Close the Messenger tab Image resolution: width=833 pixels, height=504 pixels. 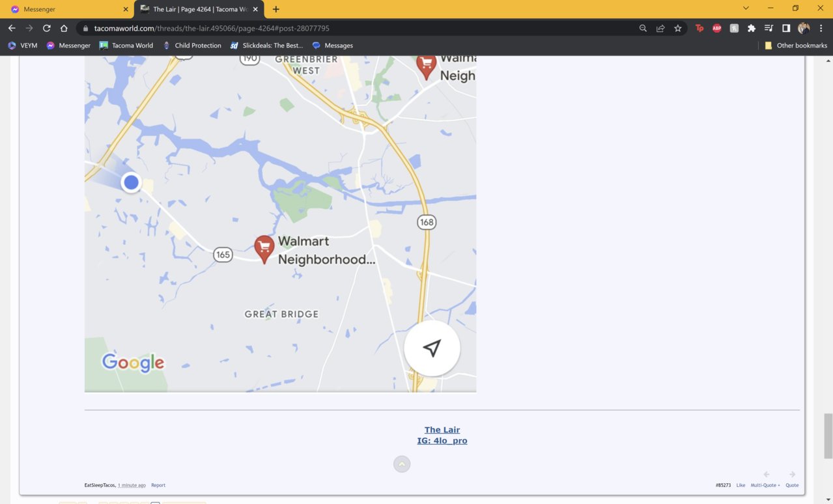click(126, 9)
